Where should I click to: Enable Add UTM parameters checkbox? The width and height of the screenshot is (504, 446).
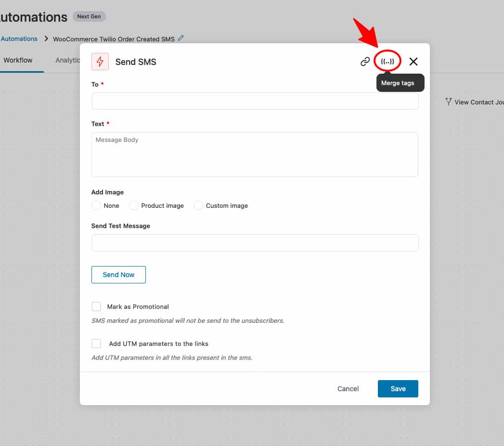96,344
